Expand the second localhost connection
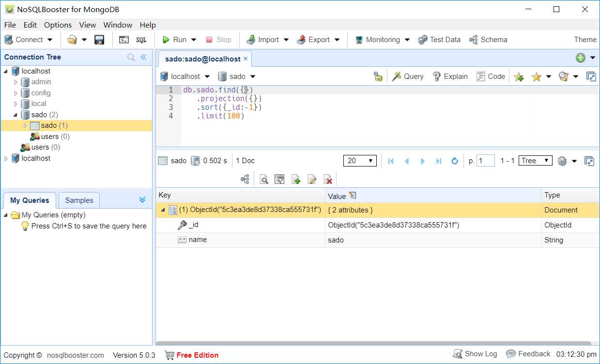The height and width of the screenshot is (364, 600). click(x=6, y=158)
